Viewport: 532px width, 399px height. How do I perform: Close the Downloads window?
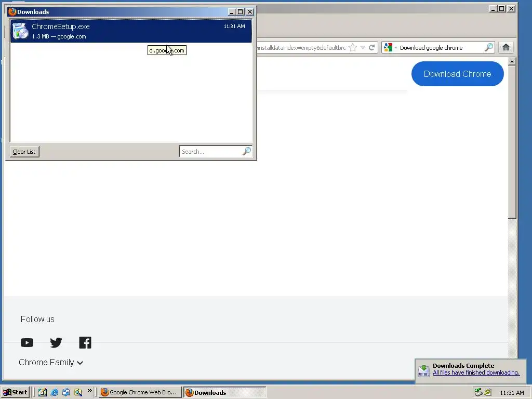(x=250, y=12)
